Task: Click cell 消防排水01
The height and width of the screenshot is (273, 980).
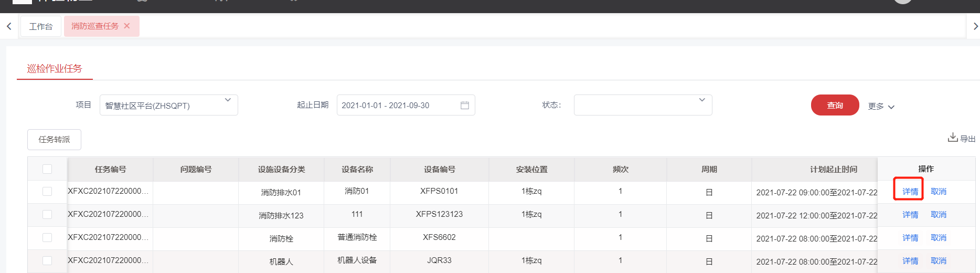Action: pyautogui.click(x=281, y=192)
